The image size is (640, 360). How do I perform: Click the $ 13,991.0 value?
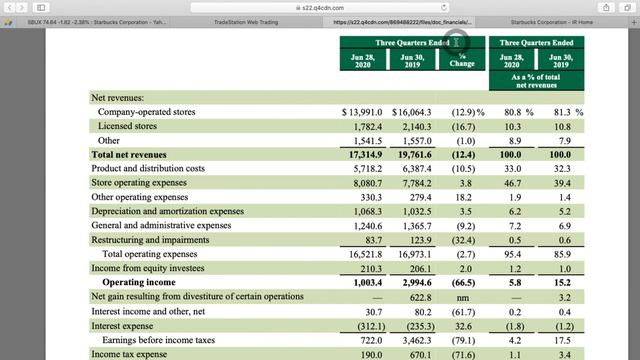coord(362,112)
